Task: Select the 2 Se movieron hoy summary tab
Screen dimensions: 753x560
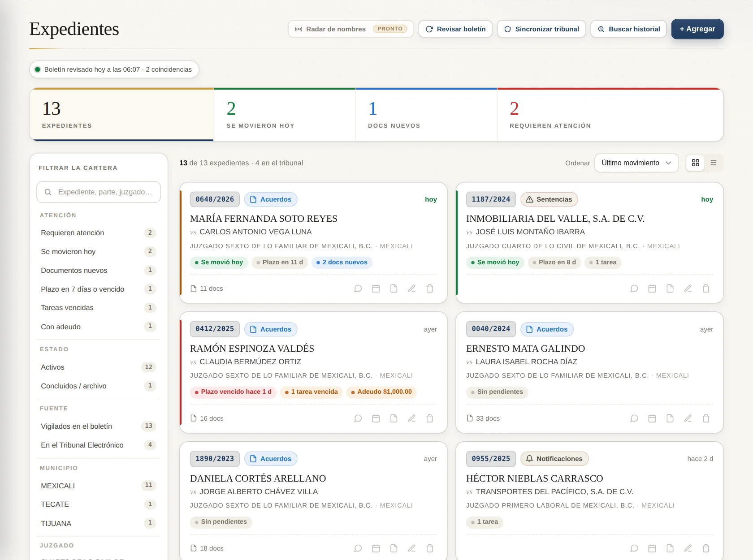Action: (x=285, y=115)
